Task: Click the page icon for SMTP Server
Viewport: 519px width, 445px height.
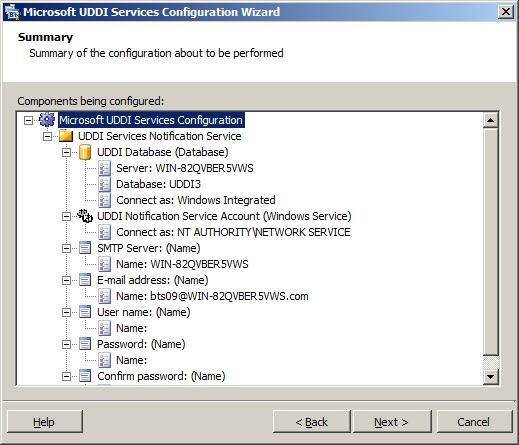Action: click(85, 248)
